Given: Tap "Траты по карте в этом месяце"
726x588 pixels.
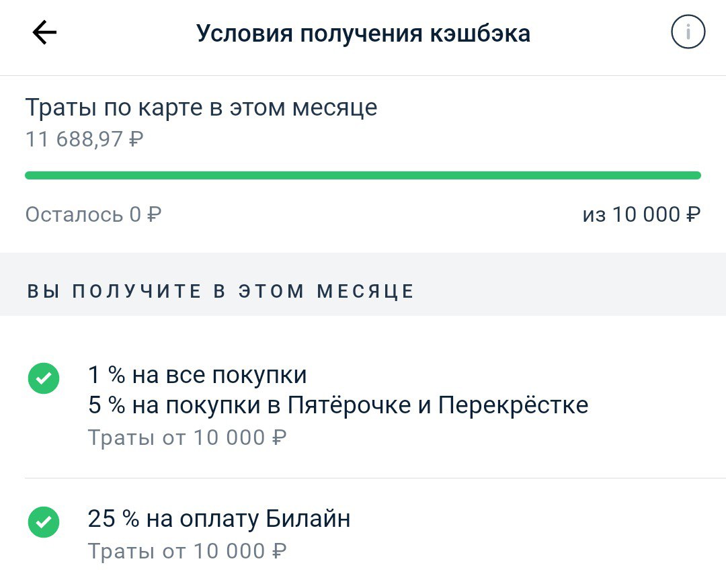Looking at the screenshot, I should (202, 108).
